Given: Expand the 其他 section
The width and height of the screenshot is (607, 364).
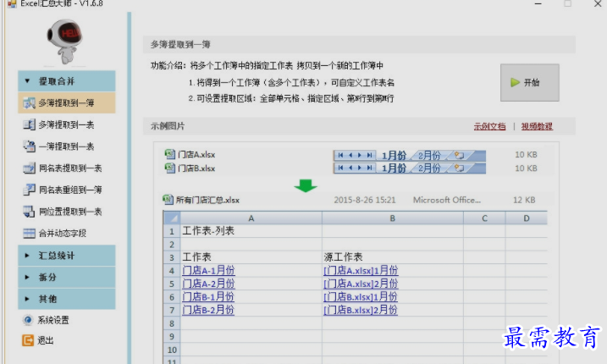Looking at the screenshot, I should (x=67, y=299).
